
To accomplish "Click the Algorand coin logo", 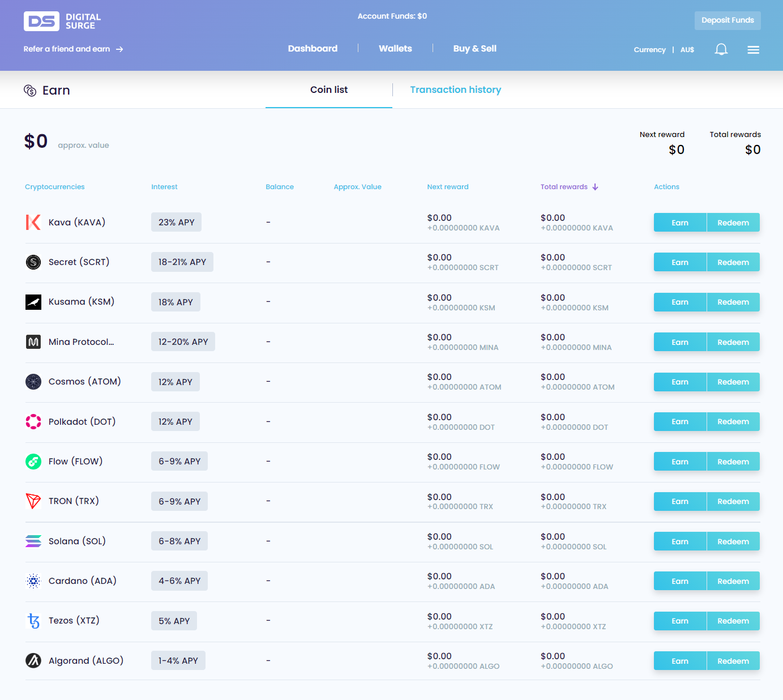I will click(x=33, y=660).
